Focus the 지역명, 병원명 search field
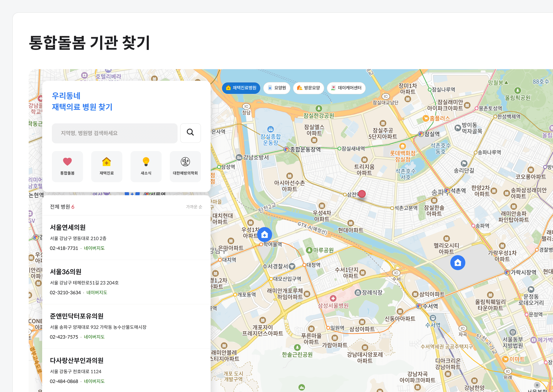Screen dimensions: 553x392 click(x=114, y=133)
